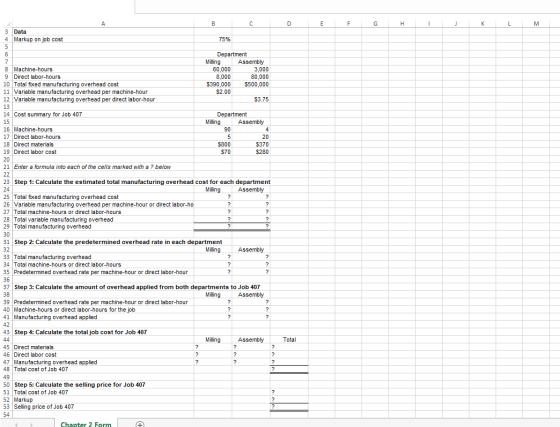The image size is (560, 427).
Task: Select the $800 direct materials cell
Action: coord(213,144)
